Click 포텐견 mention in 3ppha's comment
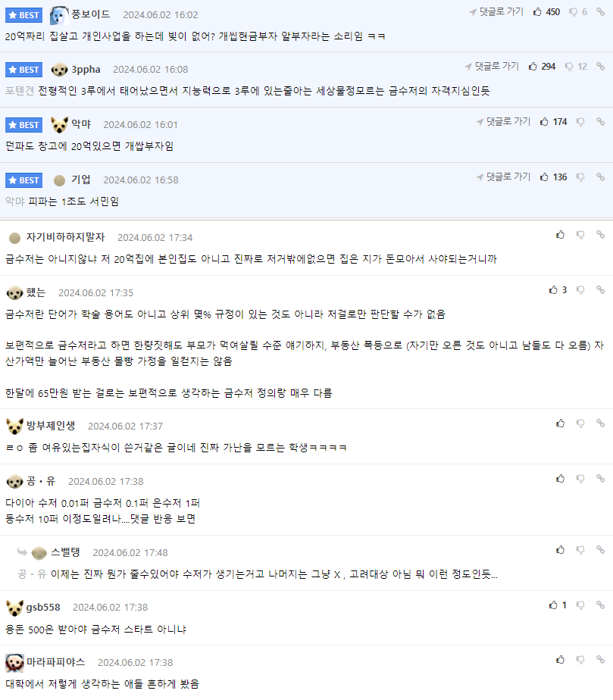This screenshot has height=700, width=613. [x=19, y=91]
